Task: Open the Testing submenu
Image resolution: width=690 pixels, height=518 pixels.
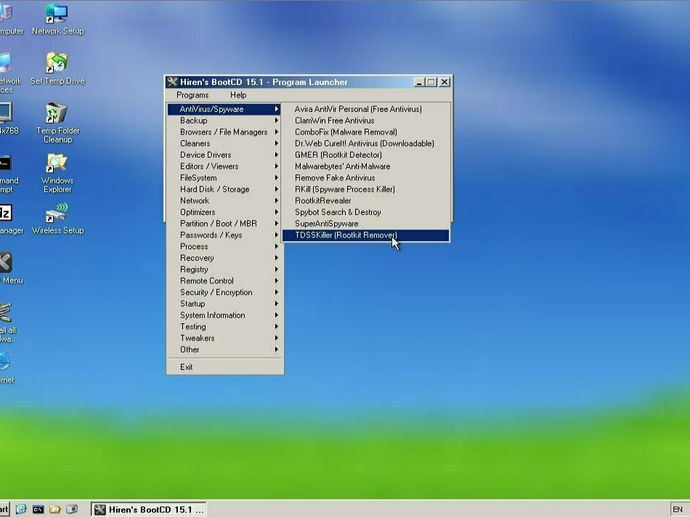Action: click(224, 327)
